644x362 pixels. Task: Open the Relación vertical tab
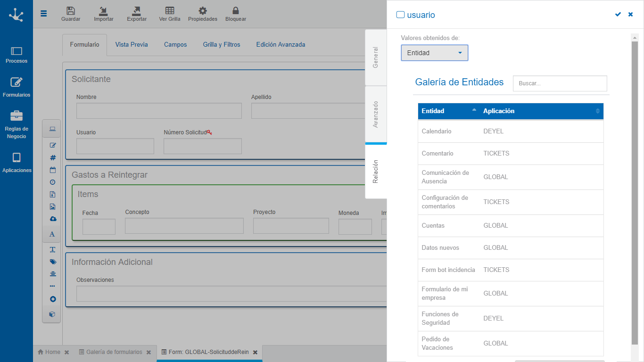point(376,172)
